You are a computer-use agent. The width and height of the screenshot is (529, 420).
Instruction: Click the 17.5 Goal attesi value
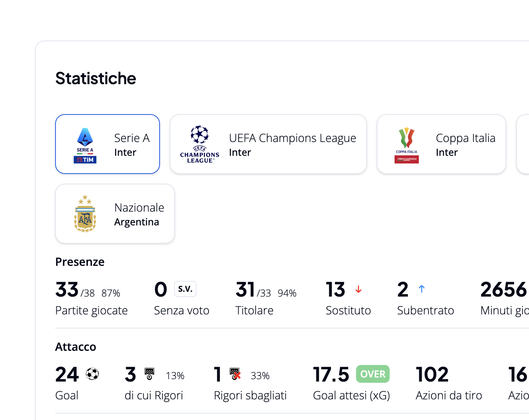point(331,375)
